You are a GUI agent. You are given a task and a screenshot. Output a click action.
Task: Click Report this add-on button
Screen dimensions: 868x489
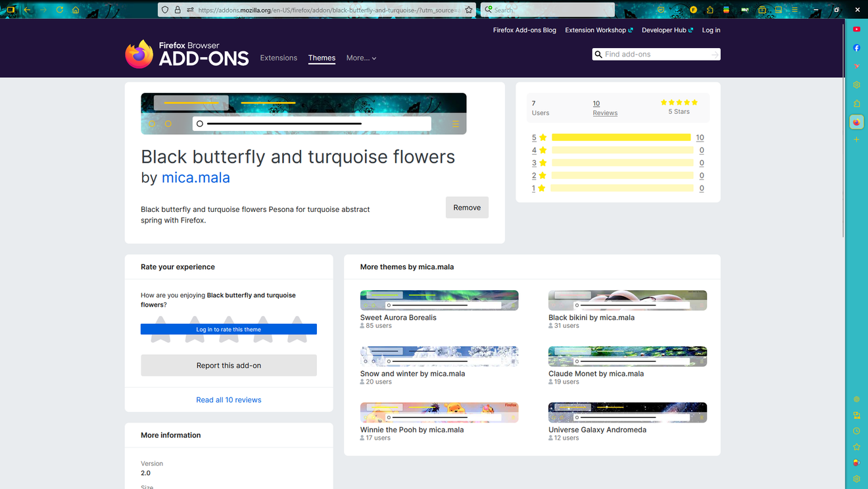[228, 365]
